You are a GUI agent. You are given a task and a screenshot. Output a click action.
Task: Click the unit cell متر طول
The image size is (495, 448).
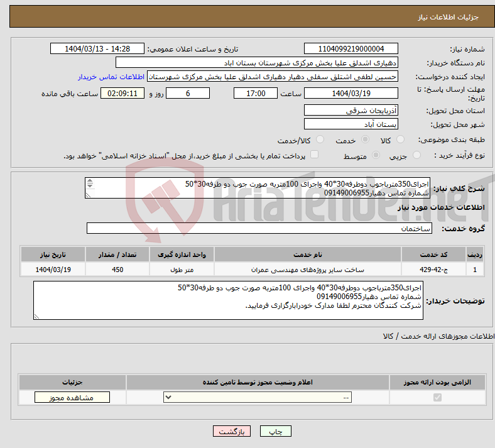pyautogui.click(x=182, y=270)
